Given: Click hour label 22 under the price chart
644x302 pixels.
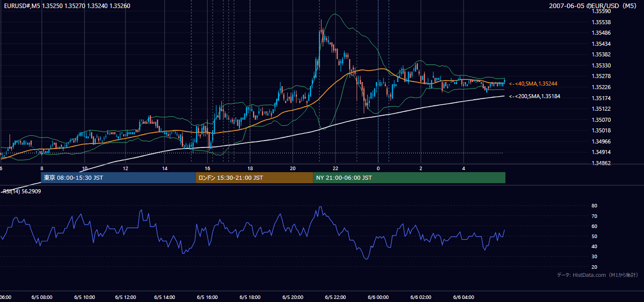Looking at the screenshot, I should coord(335,168).
